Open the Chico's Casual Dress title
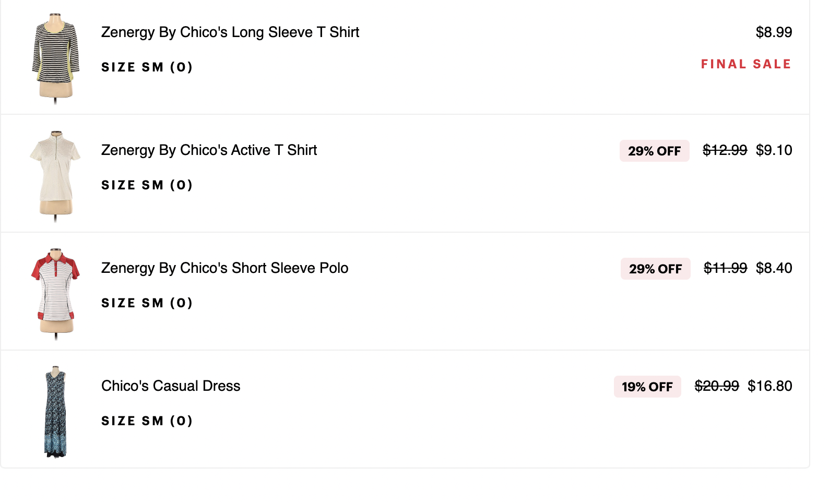The height and width of the screenshot is (504, 829). pos(171,386)
